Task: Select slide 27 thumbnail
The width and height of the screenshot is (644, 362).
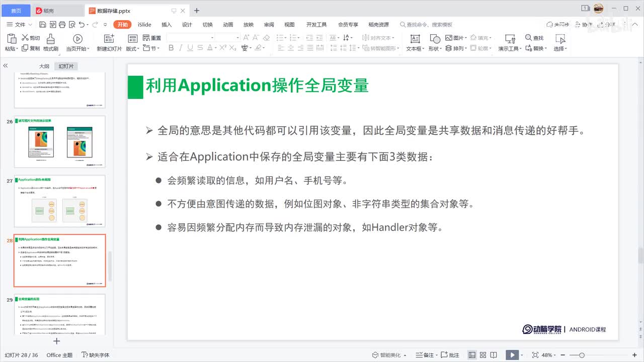Action: 60,201
